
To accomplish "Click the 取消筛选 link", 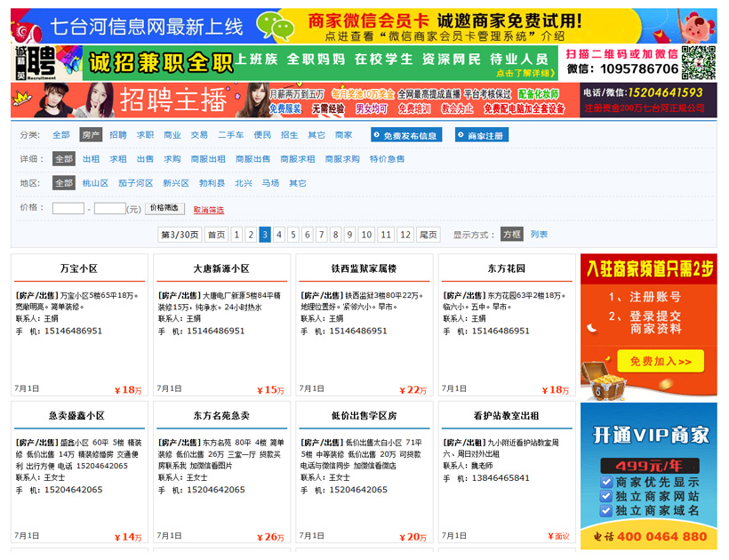I will [209, 210].
